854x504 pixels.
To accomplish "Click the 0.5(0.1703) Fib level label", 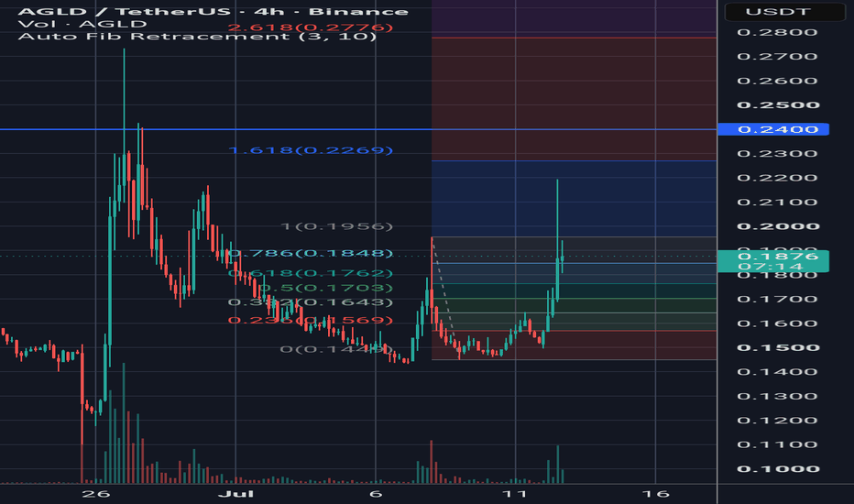I will pos(325,288).
